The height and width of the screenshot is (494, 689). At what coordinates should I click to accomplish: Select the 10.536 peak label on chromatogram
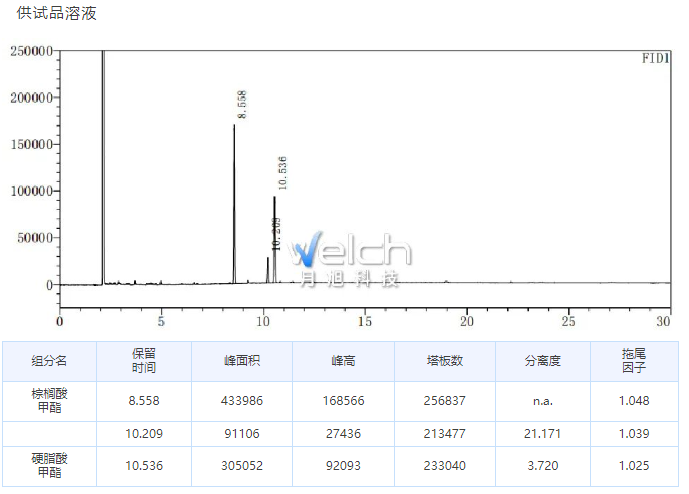pyautogui.click(x=282, y=173)
